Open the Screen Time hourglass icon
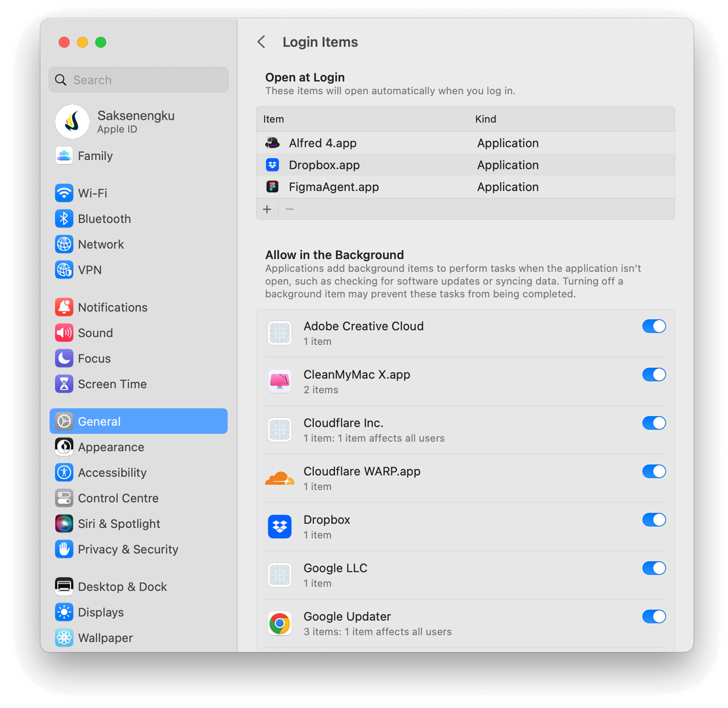The height and width of the screenshot is (708, 728). 64,384
